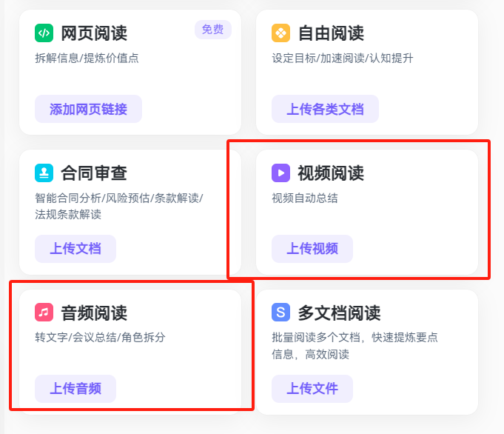Click the orange 自由阅读 icon
504x434 pixels.
(281, 33)
